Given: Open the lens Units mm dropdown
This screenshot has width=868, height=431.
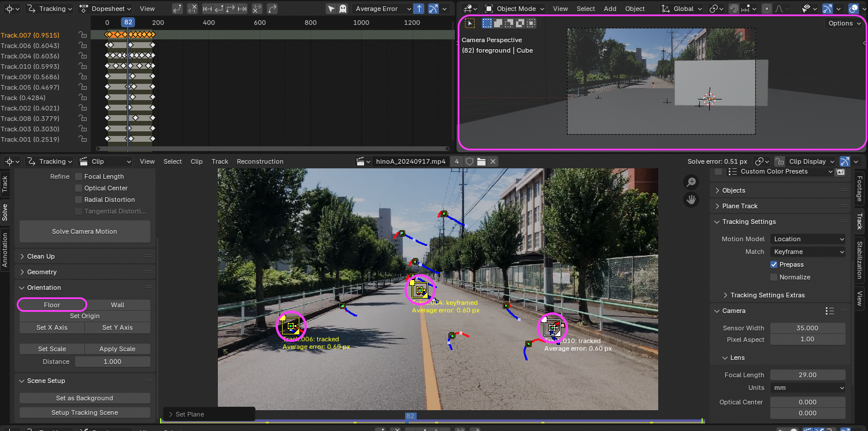Looking at the screenshot, I should (x=808, y=388).
